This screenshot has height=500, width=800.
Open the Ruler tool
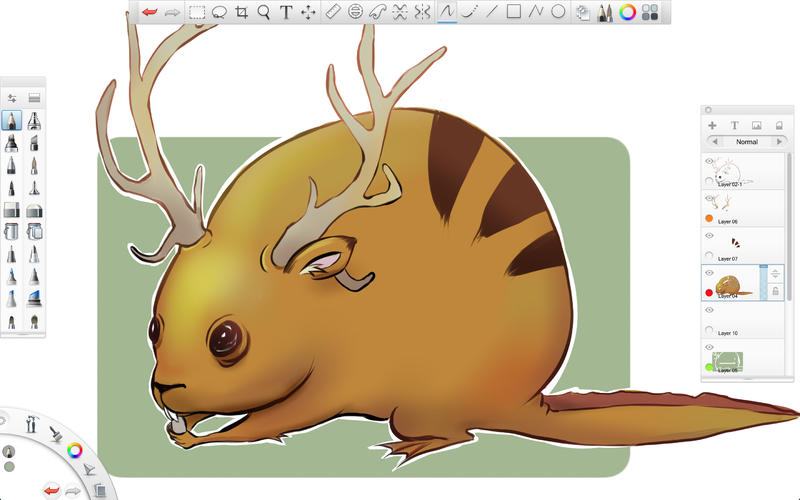coord(334,12)
